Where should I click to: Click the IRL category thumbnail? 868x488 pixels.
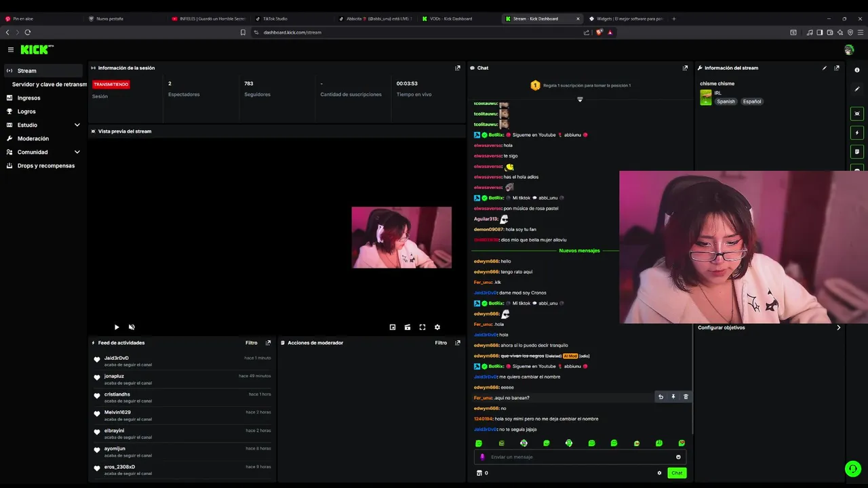point(706,98)
